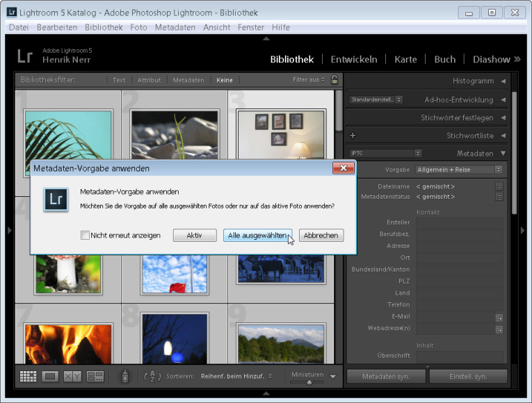Adjust the Miniaturen thumbnail size slider
Viewport: 532px width, 403px height.
point(309,381)
